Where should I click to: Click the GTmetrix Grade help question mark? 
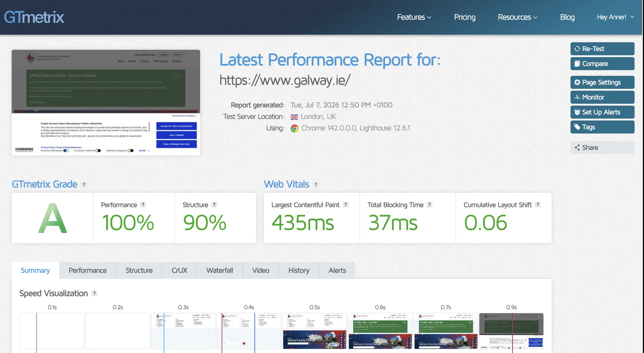pyautogui.click(x=84, y=185)
